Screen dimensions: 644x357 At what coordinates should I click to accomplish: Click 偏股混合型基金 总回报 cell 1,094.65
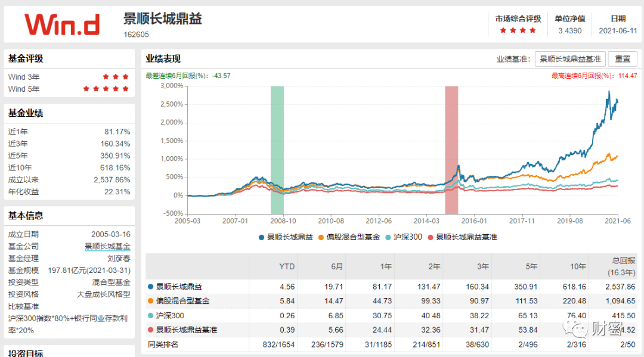coord(620,301)
